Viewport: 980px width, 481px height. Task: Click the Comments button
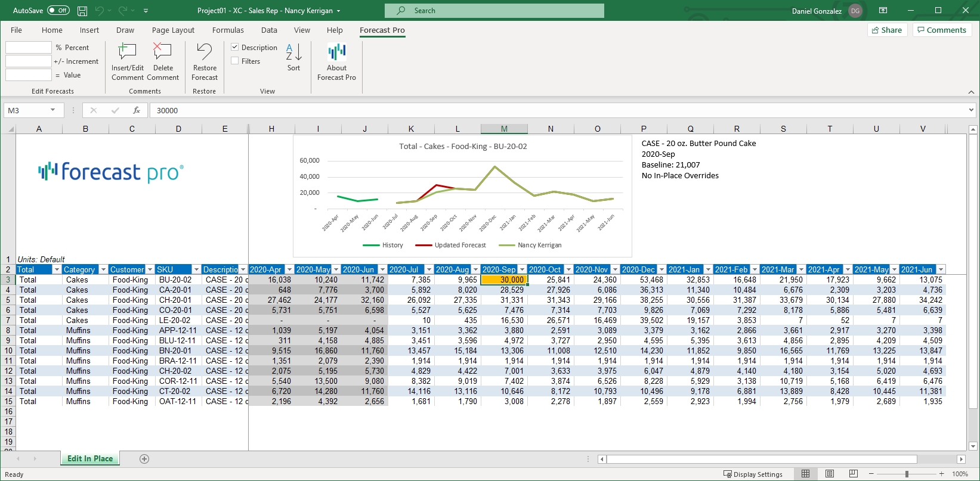point(942,30)
